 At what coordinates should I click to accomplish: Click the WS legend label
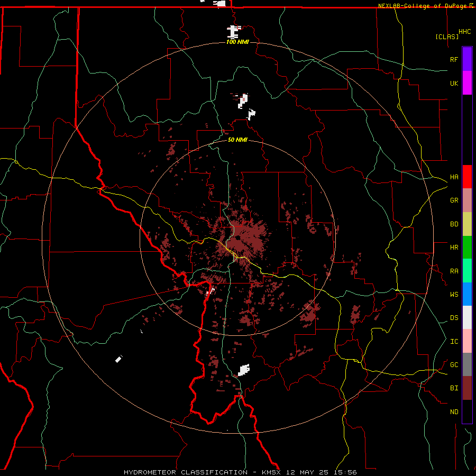[454, 295]
